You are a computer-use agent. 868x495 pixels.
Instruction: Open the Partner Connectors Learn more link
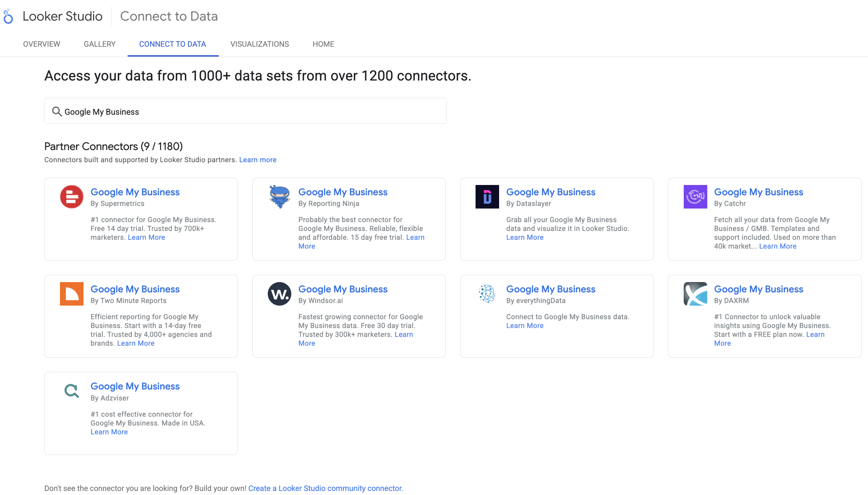tap(258, 160)
